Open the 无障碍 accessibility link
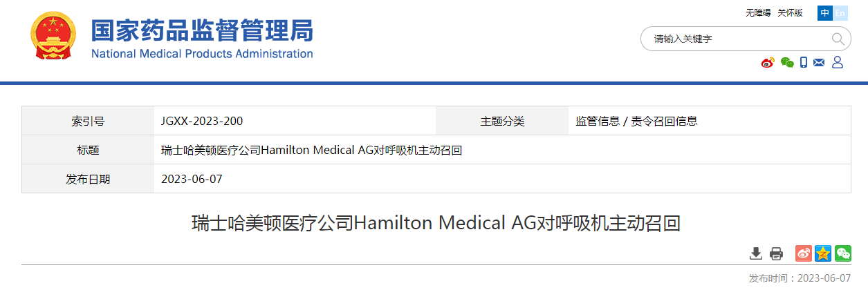Viewport: 868px width, 290px height. tap(758, 13)
